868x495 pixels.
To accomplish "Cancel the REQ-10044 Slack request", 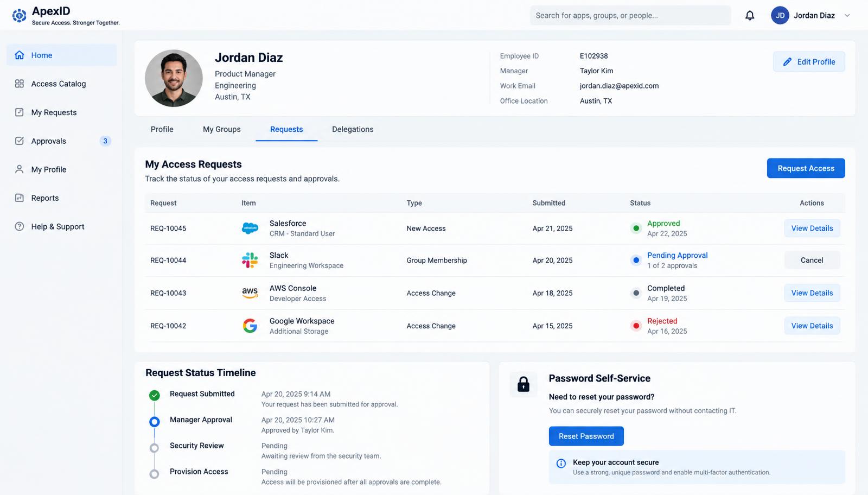I will coord(812,261).
